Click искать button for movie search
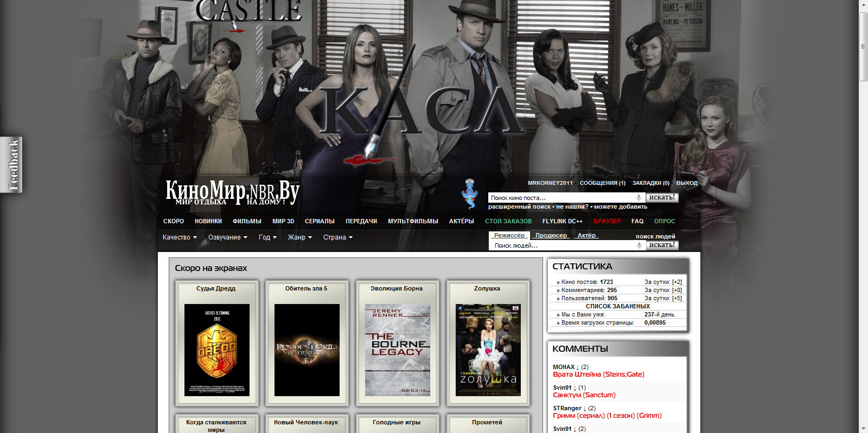 (662, 197)
